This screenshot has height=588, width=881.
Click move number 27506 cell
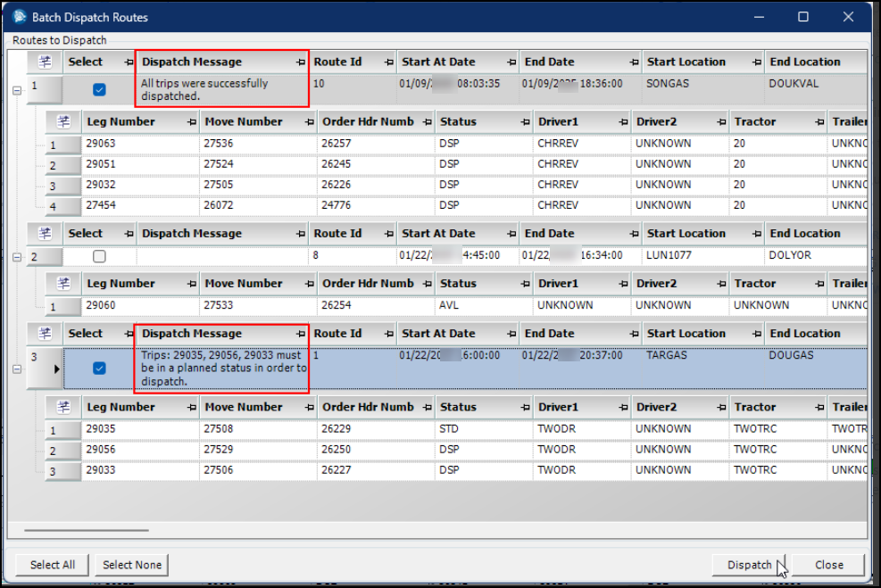(x=258, y=470)
